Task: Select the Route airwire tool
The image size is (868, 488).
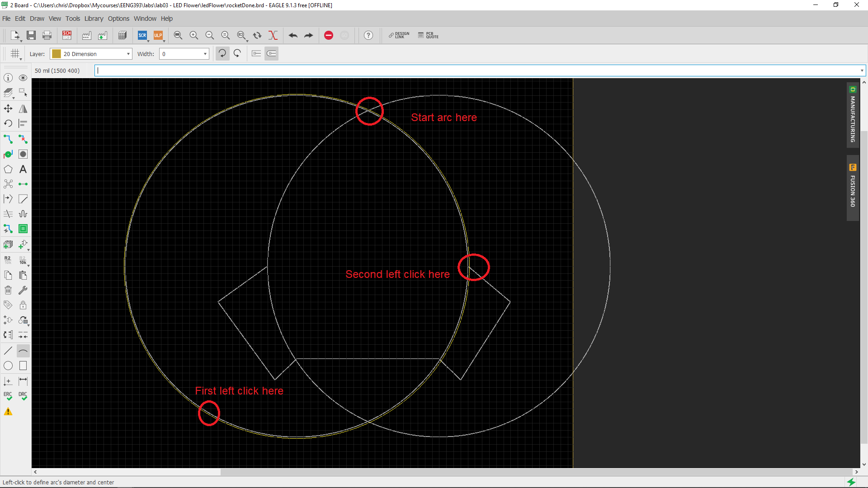Action: tap(8, 139)
